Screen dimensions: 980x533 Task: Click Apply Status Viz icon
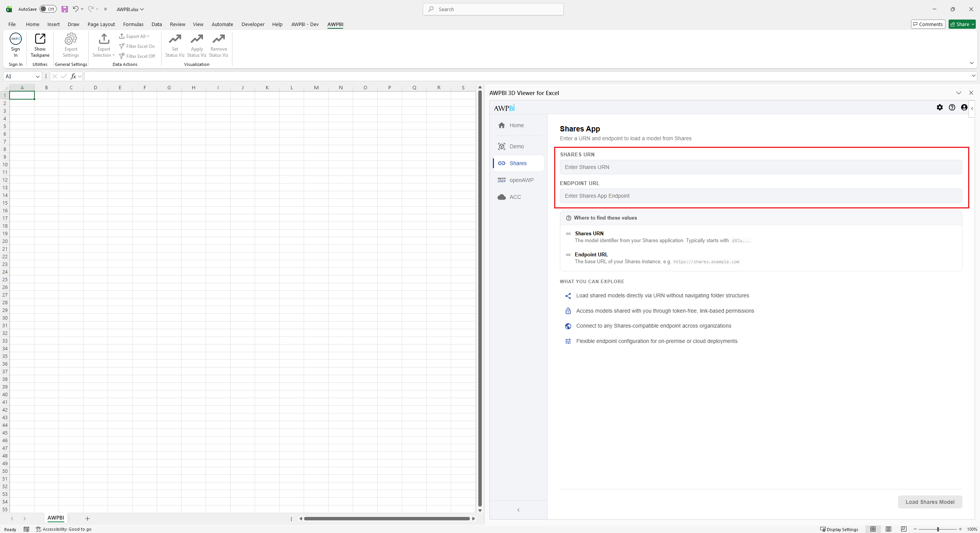[197, 39]
